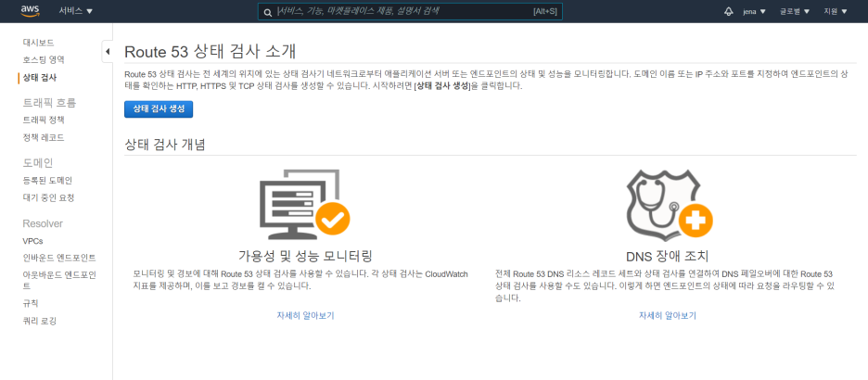Open 규칙 under Resolver
The width and height of the screenshot is (868, 380).
pos(30,303)
